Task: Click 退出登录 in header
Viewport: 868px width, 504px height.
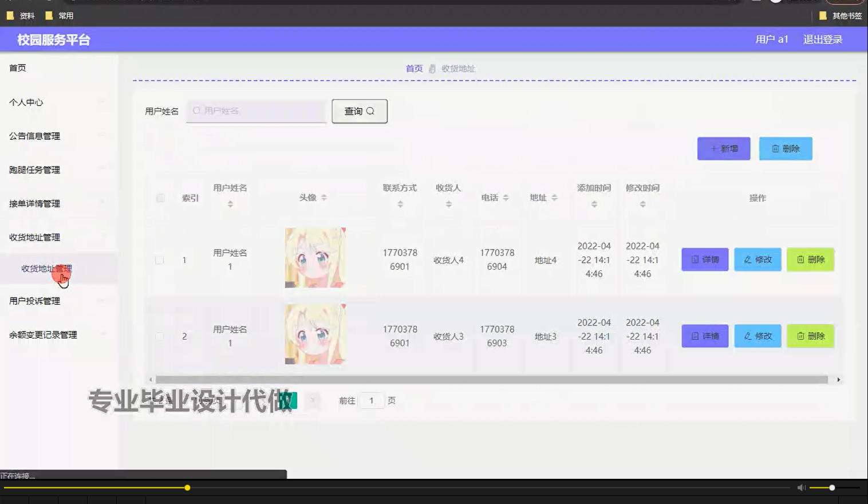Action: click(823, 40)
